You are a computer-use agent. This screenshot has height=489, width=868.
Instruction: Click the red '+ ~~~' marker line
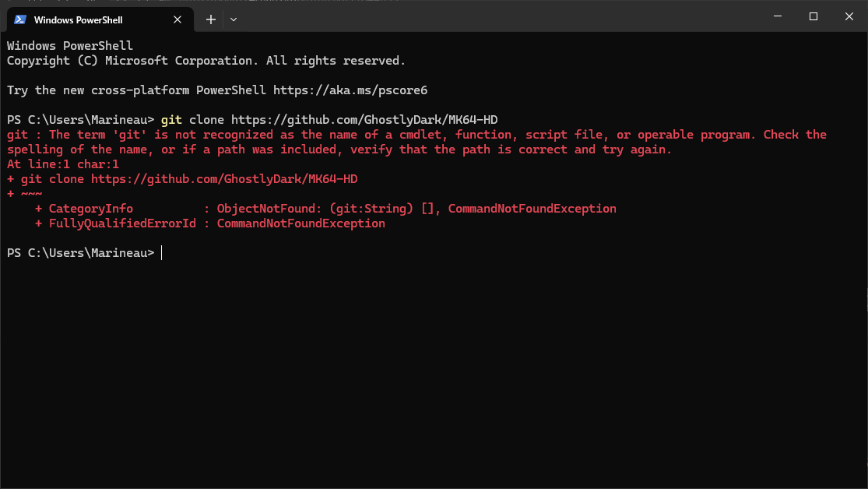click(24, 194)
